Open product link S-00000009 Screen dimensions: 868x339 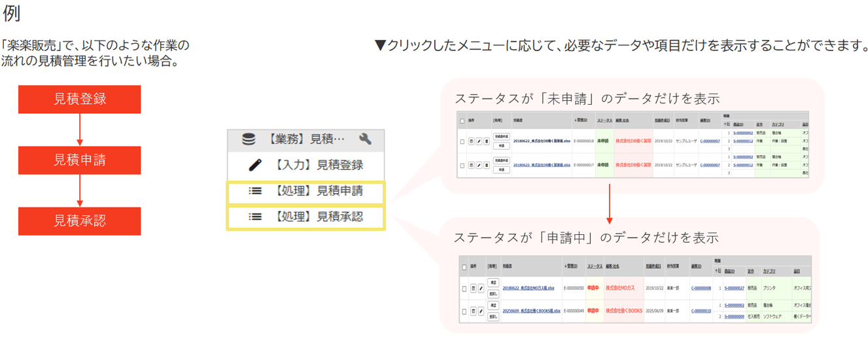(x=735, y=317)
